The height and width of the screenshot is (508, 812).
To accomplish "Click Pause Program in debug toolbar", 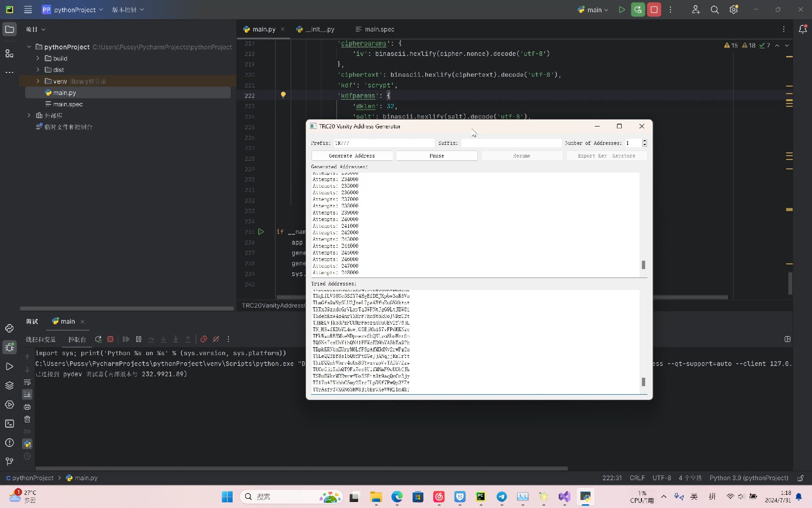I will tap(139, 339).
